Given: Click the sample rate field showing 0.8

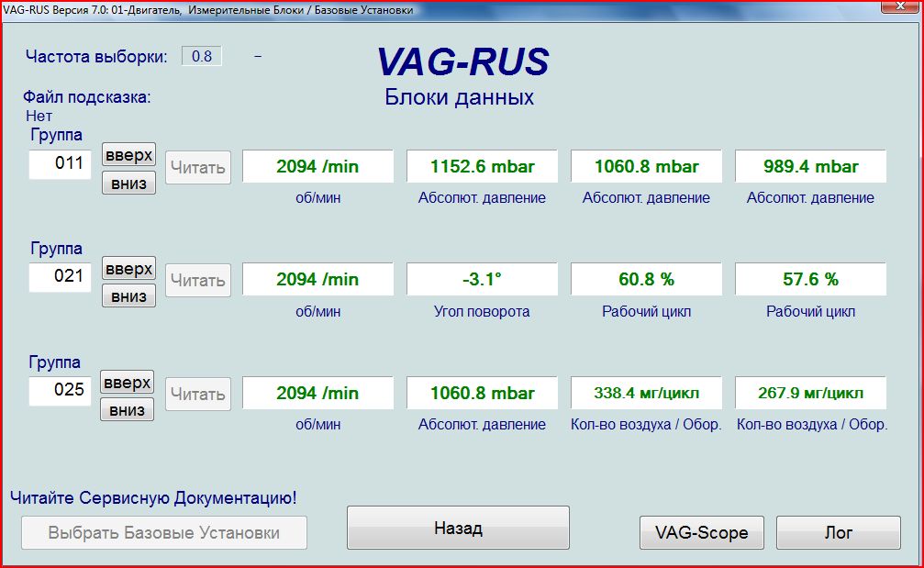Looking at the screenshot, I should tap(202, 56).
